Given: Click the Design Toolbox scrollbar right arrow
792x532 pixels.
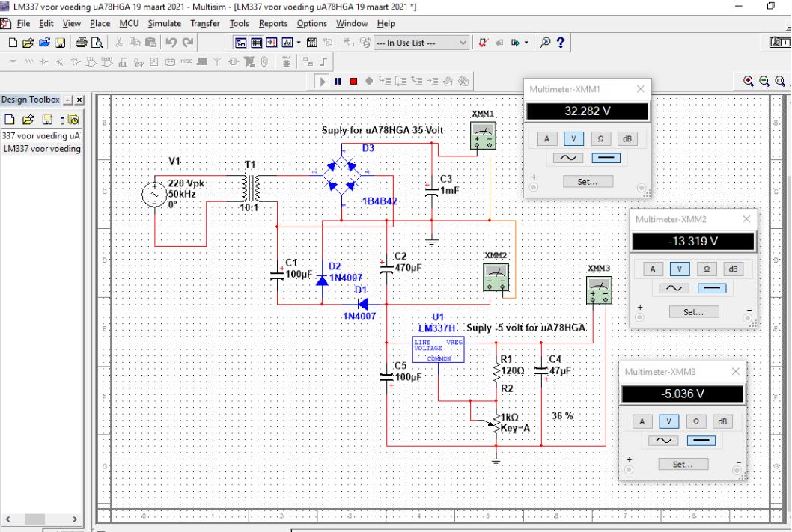Looking at the screenshot, I should click(75, 519).
